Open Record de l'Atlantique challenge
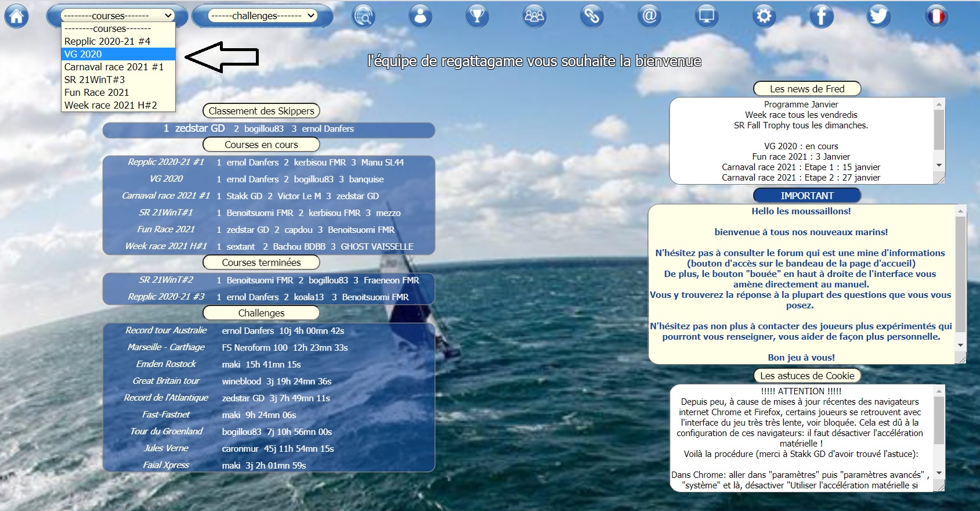This screenshot has width=980, height=511. point(166,398)
